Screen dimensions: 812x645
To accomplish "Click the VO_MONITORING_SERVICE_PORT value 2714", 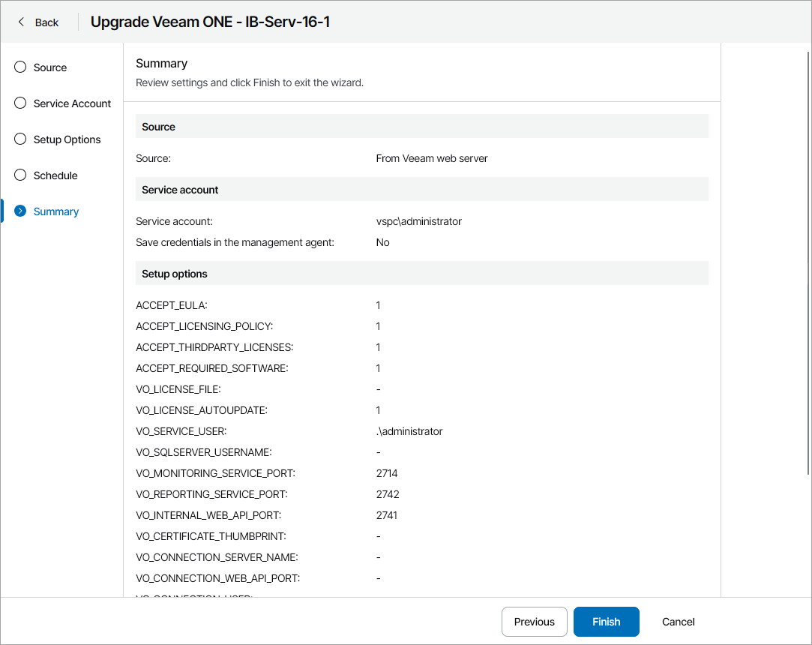I will coord(387,473).
